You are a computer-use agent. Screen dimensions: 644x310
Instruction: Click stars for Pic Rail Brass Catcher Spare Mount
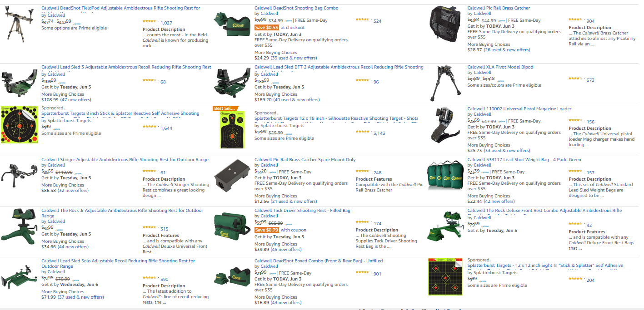pos(362,171)
